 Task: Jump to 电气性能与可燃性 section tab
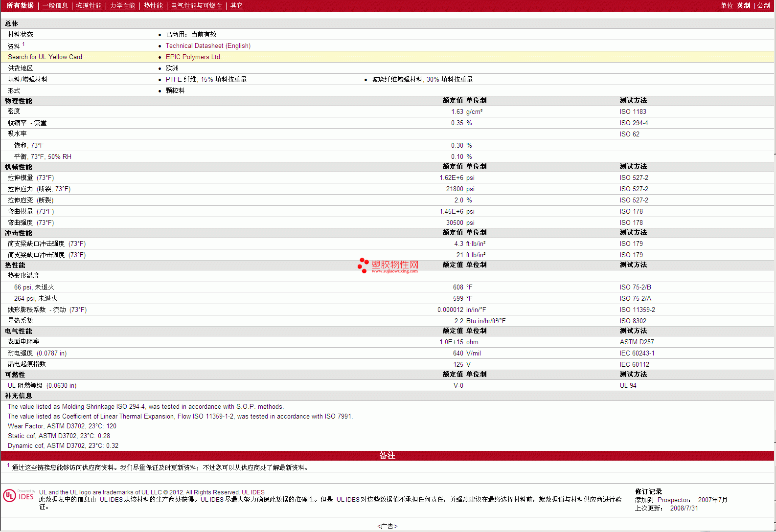[196, 6]
